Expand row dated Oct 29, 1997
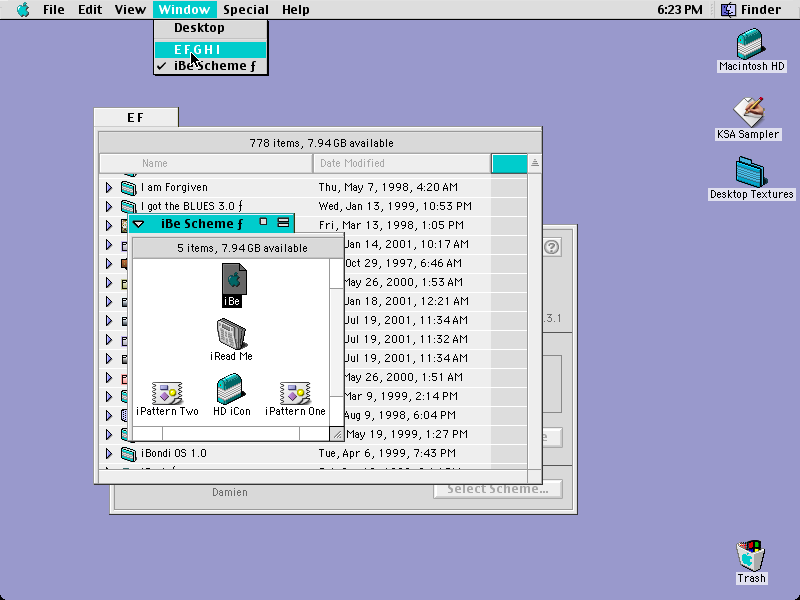 tap(109, 263)
